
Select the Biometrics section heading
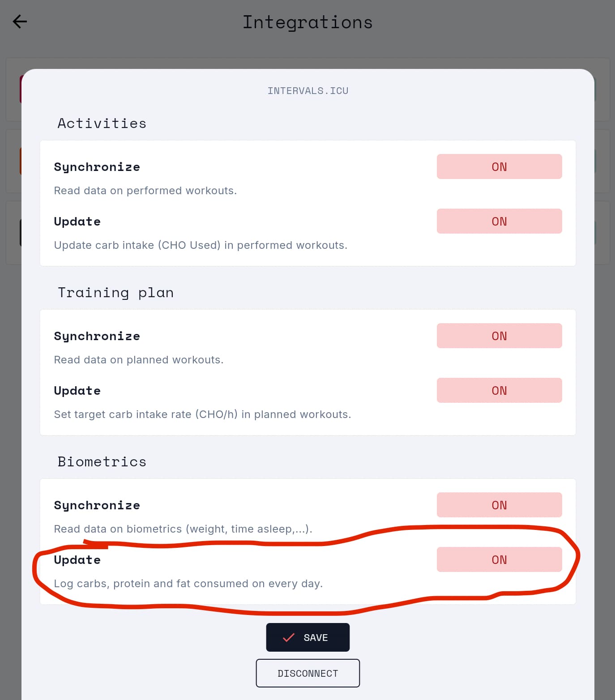click(x=102, y=462)
